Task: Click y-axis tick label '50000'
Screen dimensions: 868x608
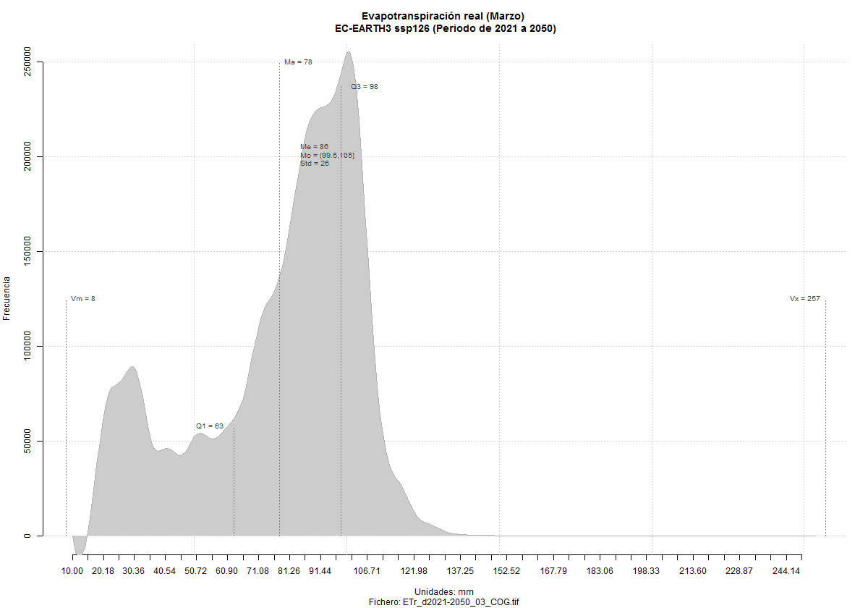Action: click(27, 441)
